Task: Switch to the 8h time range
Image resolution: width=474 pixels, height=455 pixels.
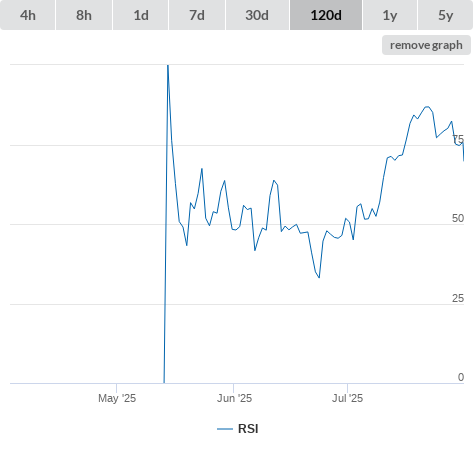Action: [84, 15]
